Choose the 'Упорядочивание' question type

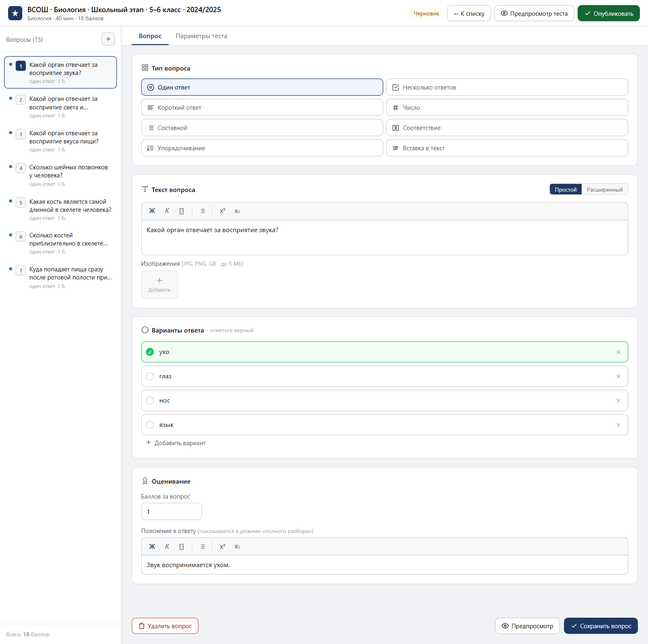(x=262, y=148)
